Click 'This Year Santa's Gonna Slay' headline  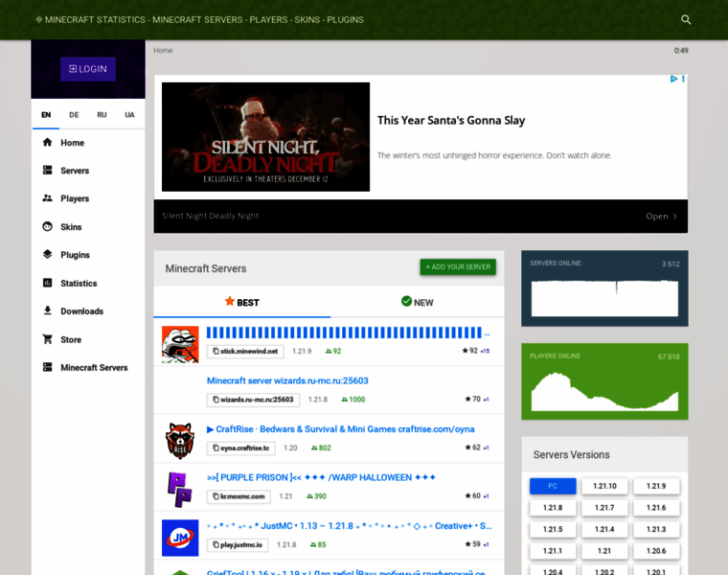click(x=451, y=121)
